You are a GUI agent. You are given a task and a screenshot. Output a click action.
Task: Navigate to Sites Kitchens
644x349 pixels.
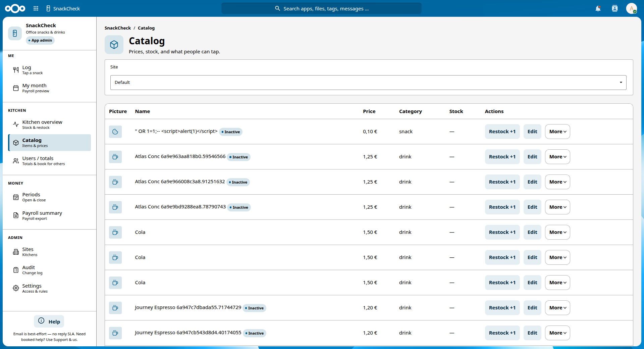click(x=49, y=252)
